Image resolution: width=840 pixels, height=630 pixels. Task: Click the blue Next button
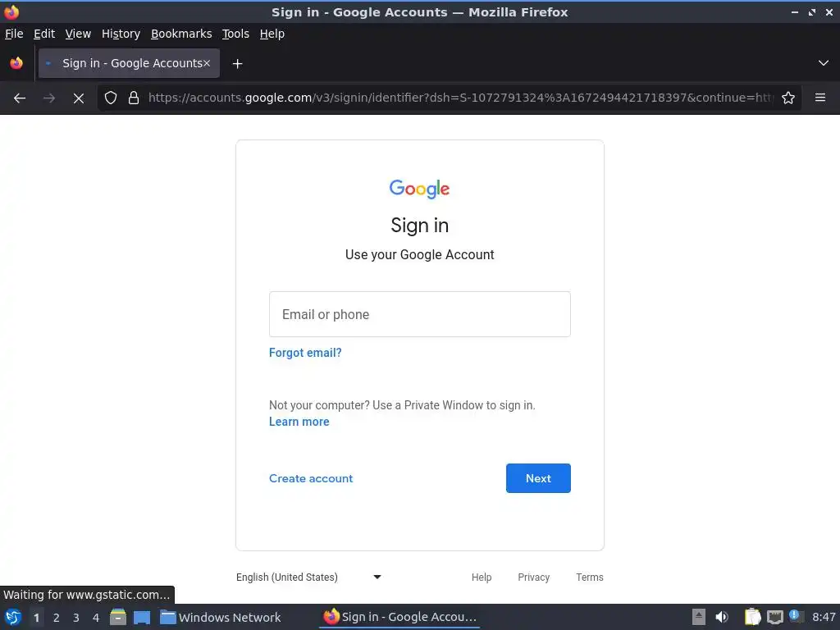(x=538, y=478)
